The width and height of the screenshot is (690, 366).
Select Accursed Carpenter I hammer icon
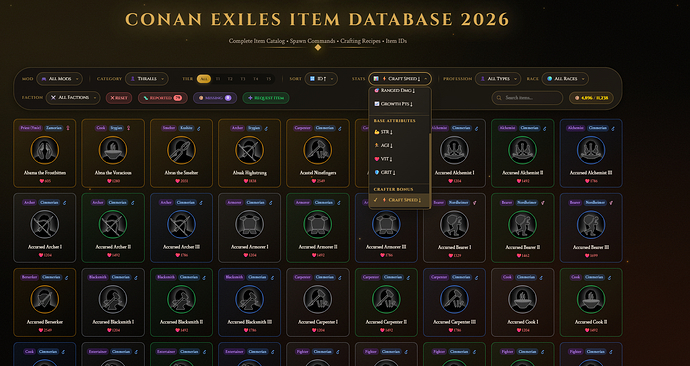tap(318, 299)
